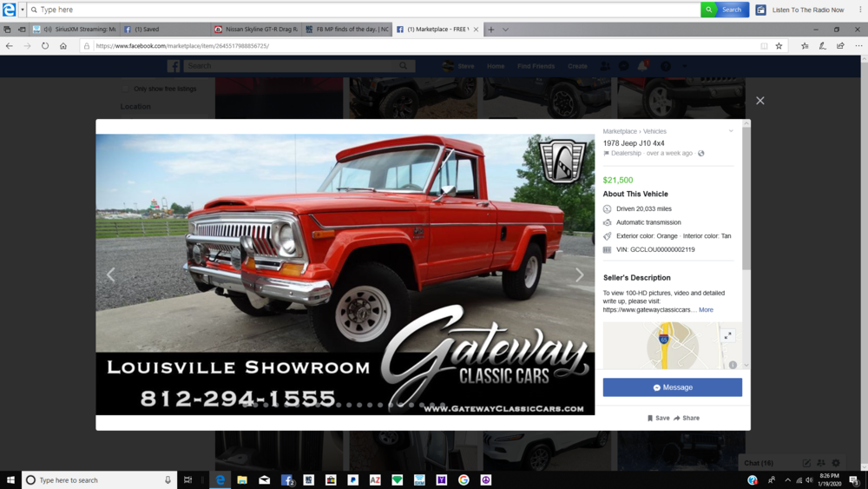Toggle reading view in address bar

[x=764, y=46]
